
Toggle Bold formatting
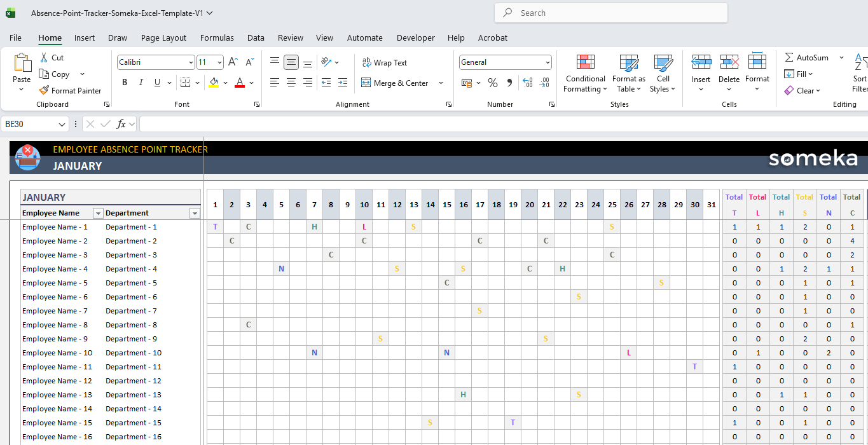click(x=125, y=83)
